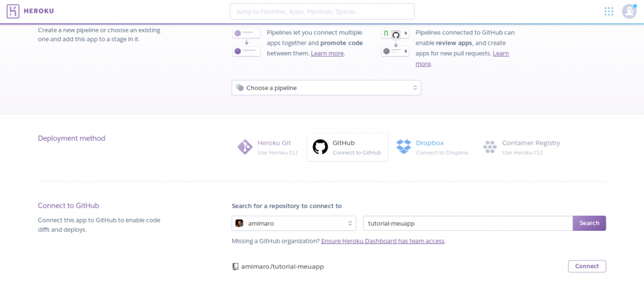Click the Dropbox logo icon
Image resolution: width=644 pixels, height=300 pixels.
click(404, 147)
